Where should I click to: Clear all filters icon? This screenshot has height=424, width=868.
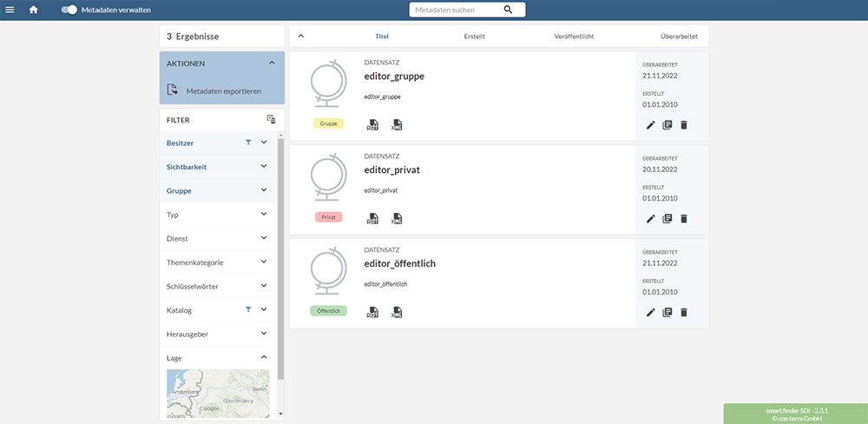pyautogui.click(x=271, y=120)
